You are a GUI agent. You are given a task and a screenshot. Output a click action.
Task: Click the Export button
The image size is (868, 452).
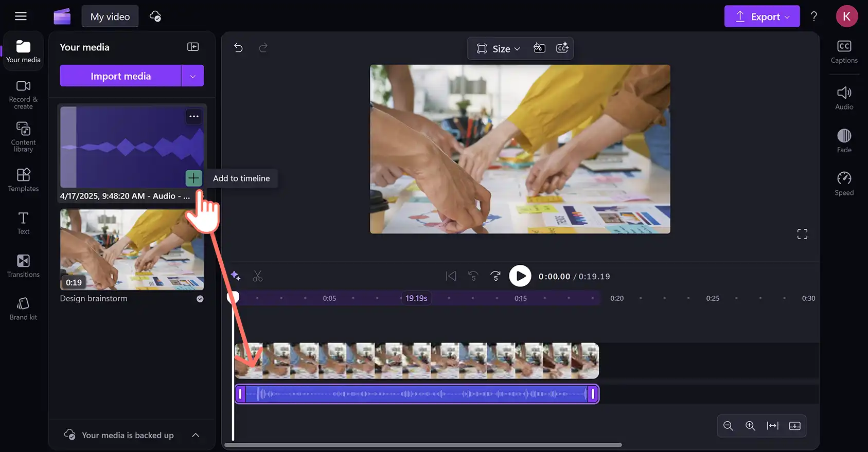pyautogui.click(x=762, y=16)
